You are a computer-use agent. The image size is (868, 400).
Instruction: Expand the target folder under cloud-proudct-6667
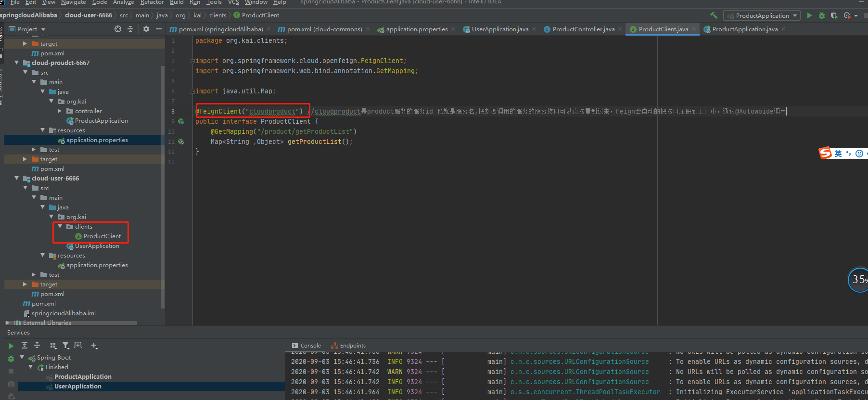[x=25, y=159]
